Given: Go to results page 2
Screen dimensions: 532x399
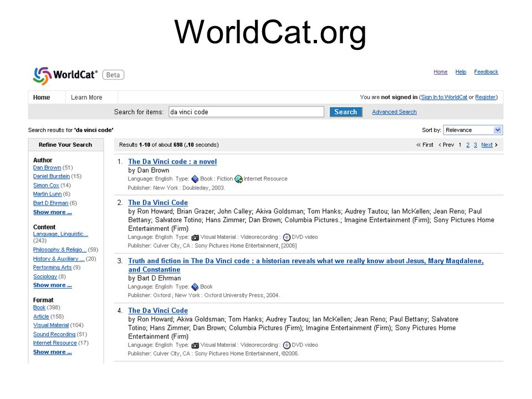Looking at the screenshot, I should 468,145.
